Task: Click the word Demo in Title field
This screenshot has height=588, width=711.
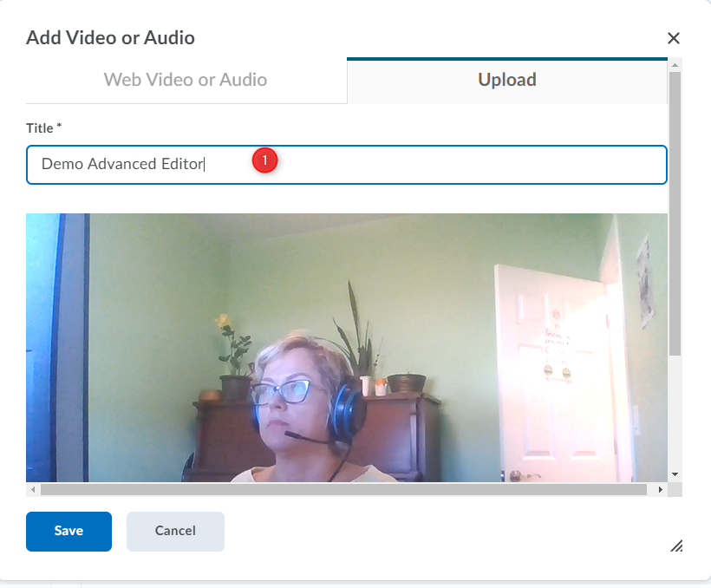Action: point(61,164)
